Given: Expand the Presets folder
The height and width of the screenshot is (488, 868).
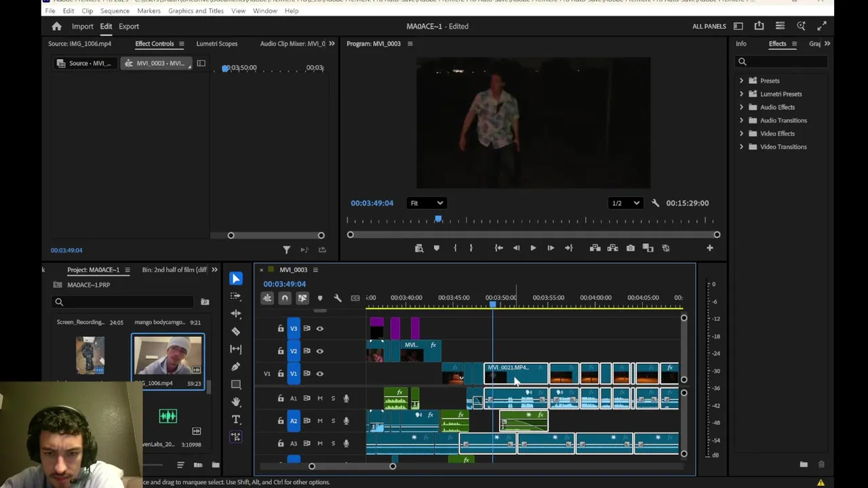Looking at the screenshot, I should click(x=741, y=81).
